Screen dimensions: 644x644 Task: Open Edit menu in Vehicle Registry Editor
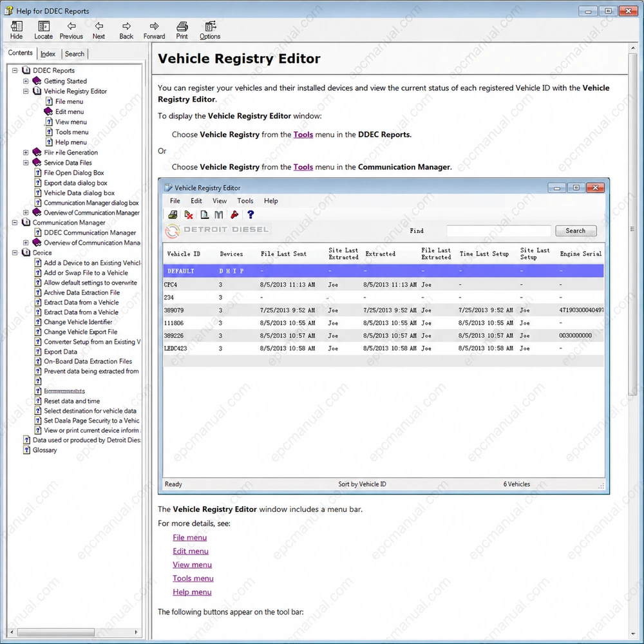pyautogui.click(x=196, y=201)
